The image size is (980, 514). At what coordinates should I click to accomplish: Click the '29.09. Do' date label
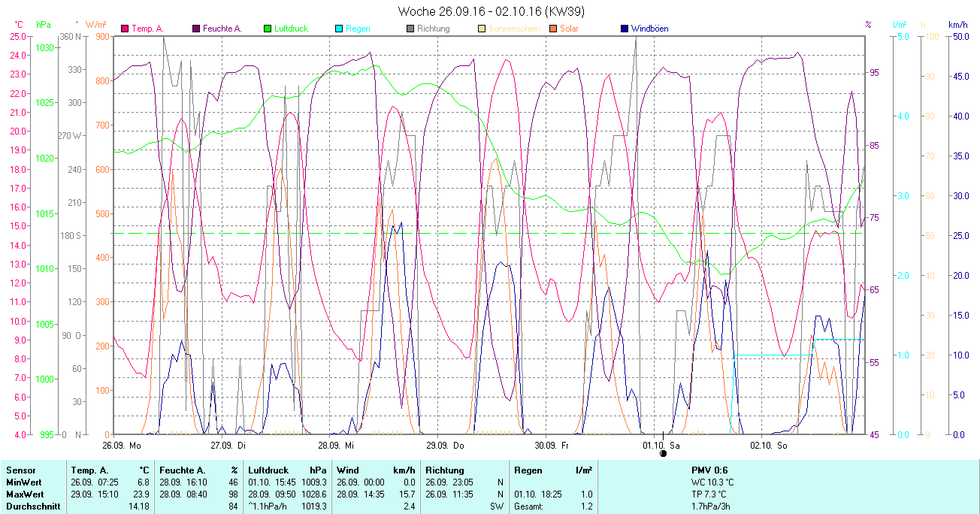tap(446, 445)
